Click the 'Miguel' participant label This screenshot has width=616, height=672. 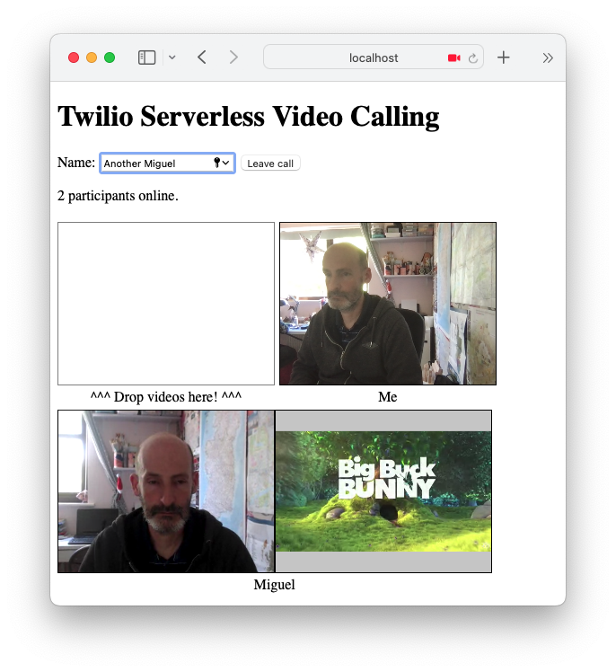click(x=274, y=585)
